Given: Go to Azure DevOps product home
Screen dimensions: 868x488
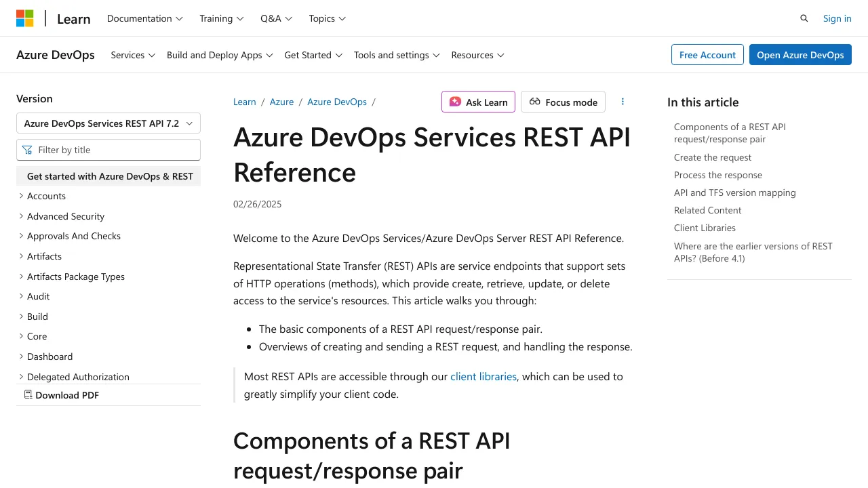Looking at the screenshot, I should (x=56, y=55).
